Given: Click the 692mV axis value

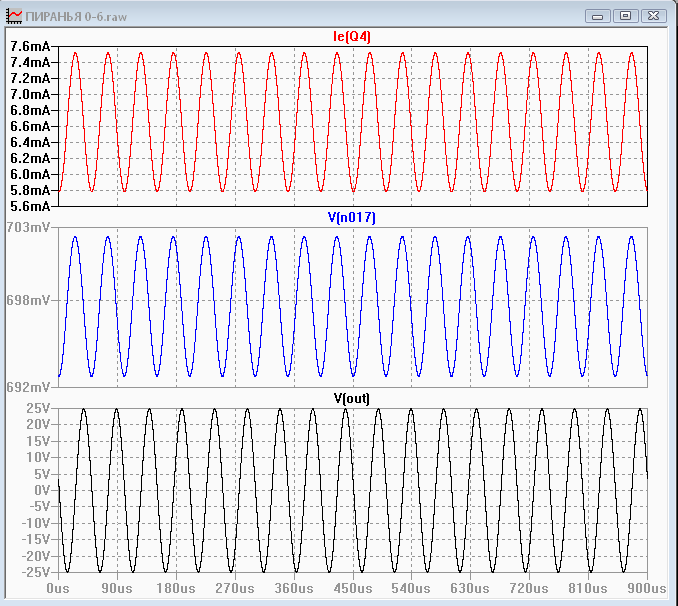Looking at the screenshot, I should pos(28,387).
